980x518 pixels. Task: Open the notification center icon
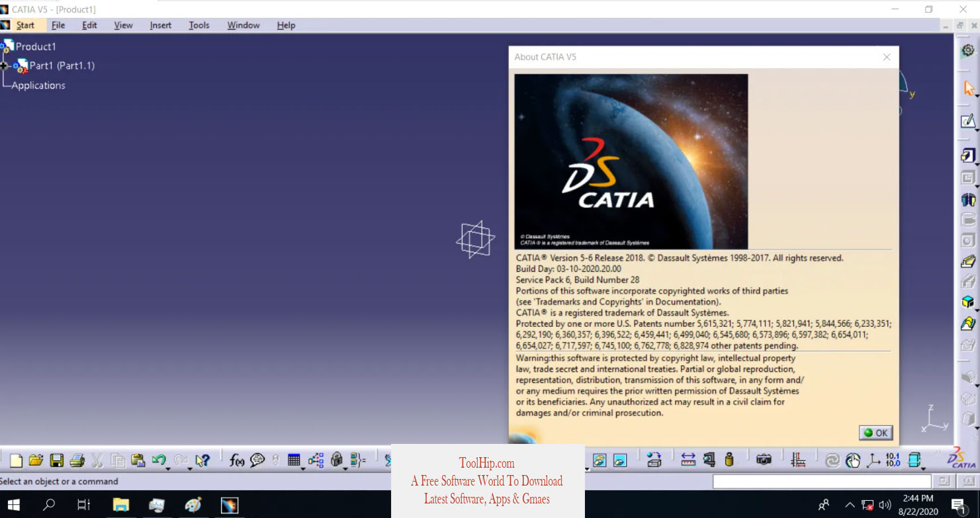click(959, 506)
